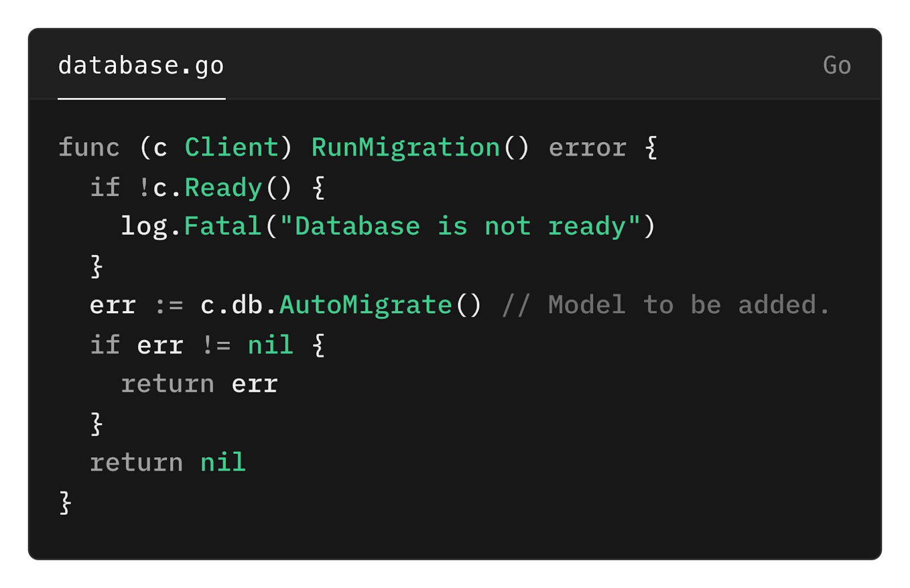
Task: Click the Ready method call
Action: (223, 188)
